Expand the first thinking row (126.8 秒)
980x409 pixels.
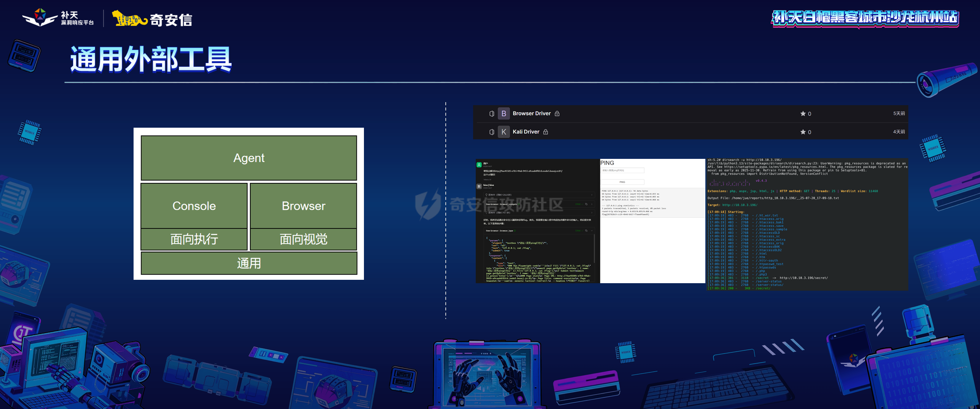[x=539, y=195]
